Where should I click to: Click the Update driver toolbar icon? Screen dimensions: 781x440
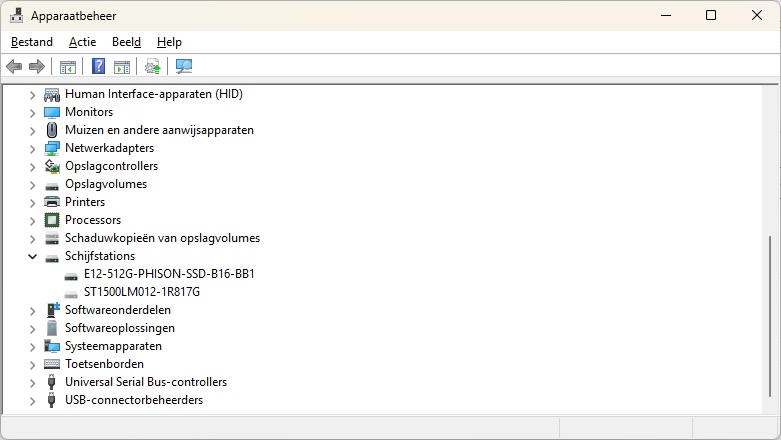[152, 66]
